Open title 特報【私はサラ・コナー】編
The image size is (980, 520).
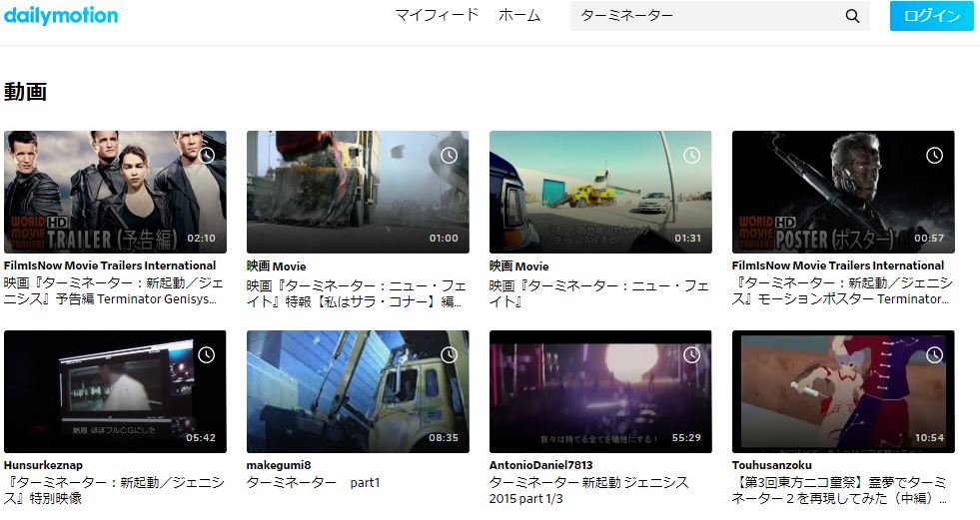357,293
